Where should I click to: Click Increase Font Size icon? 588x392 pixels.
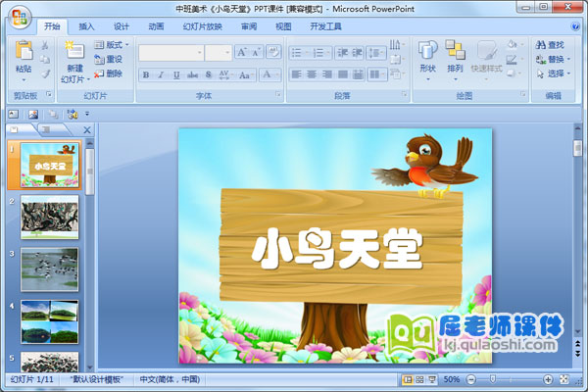pos(242,53)
